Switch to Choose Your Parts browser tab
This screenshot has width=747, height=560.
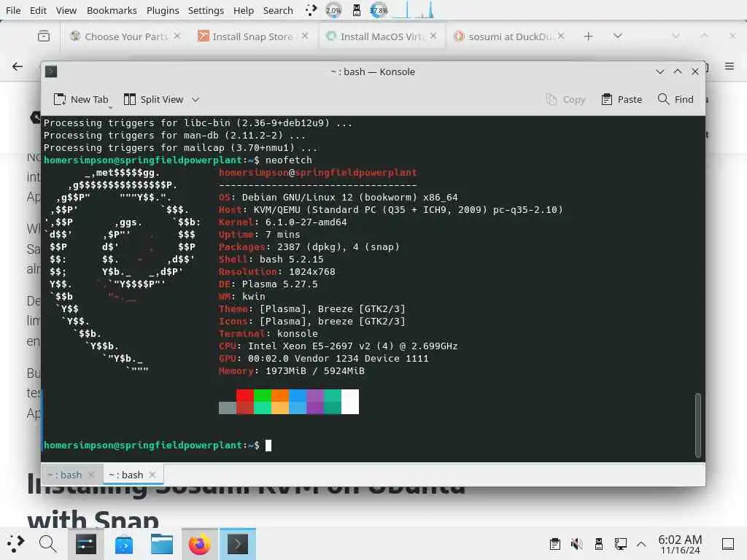(x=125, y=36)
